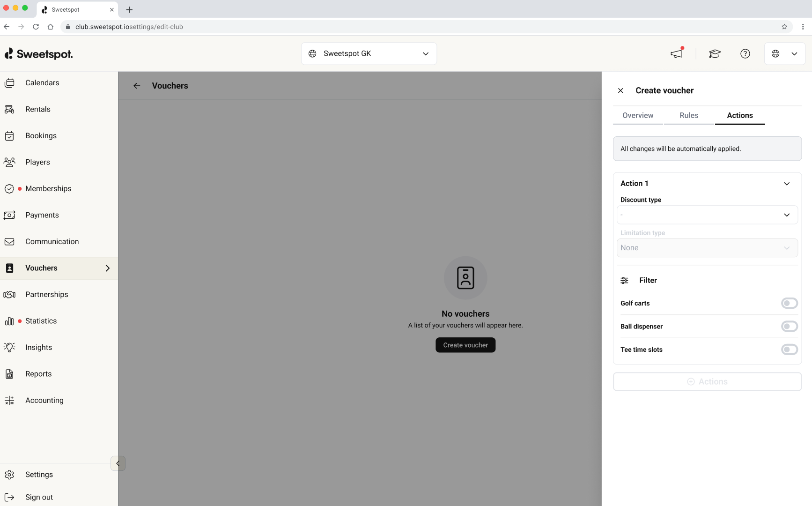Open the Sweetspot GK club selector
The image size is (812, 506).
tap(369, 54)
